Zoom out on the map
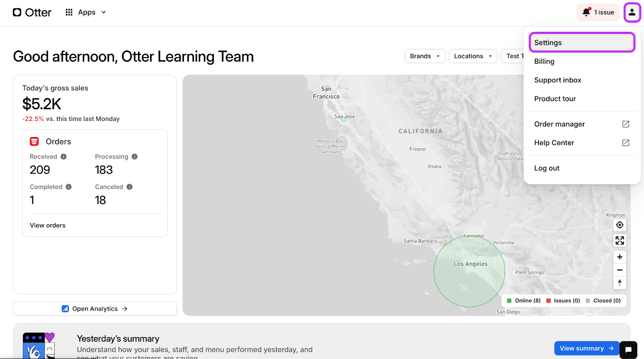The height and width of the screenshot is (359, 644). [619, 270]
